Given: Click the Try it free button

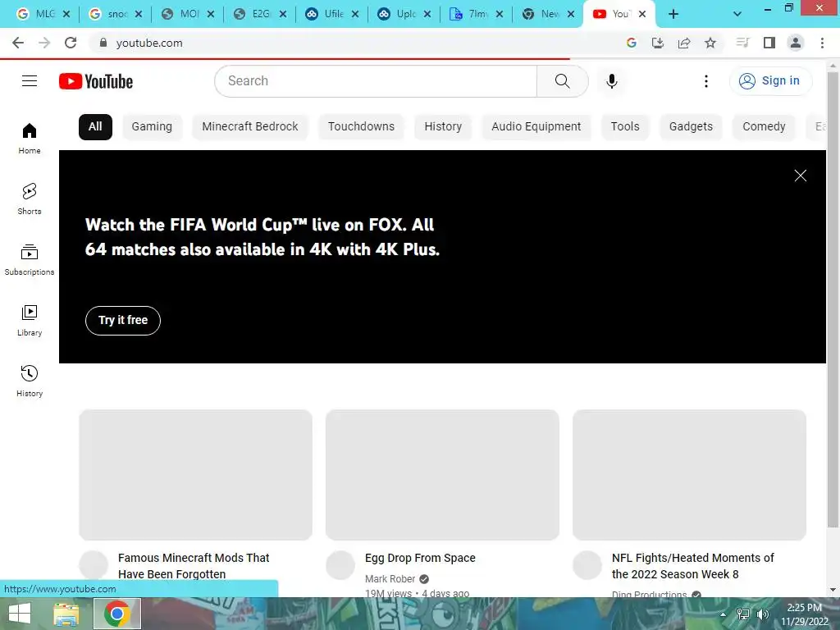Looking at the screenshot, I should [123, 321].
